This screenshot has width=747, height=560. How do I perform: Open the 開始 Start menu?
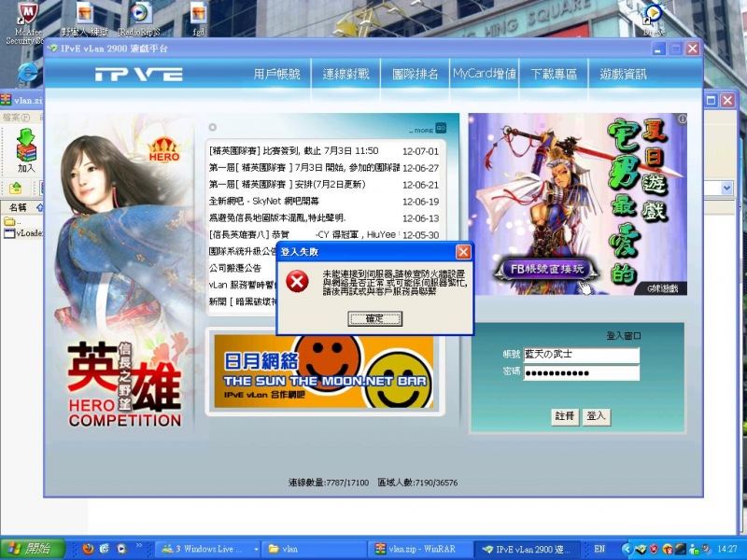pyautogui.click(x=33, y=549)
